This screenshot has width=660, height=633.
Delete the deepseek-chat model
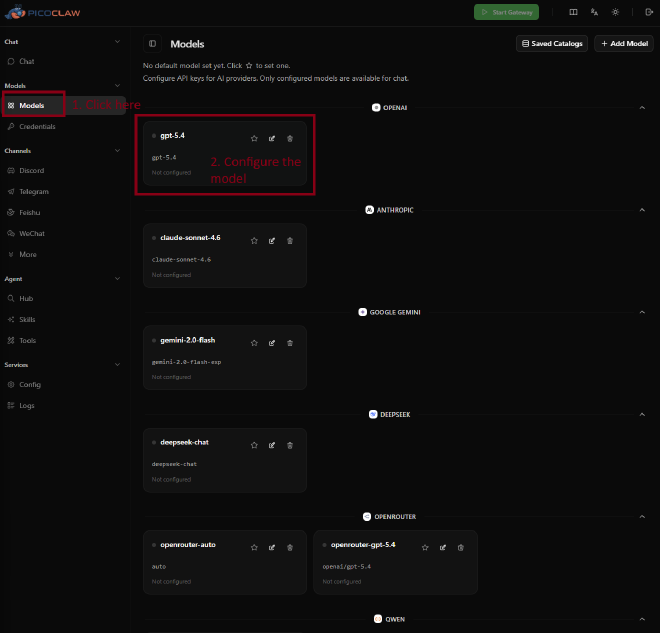[x=290, y=445]
